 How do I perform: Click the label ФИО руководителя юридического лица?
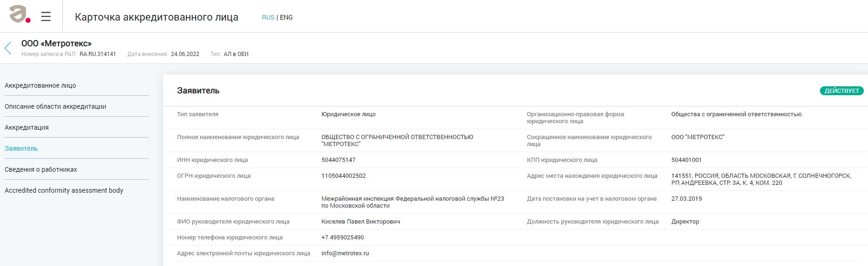233,222
